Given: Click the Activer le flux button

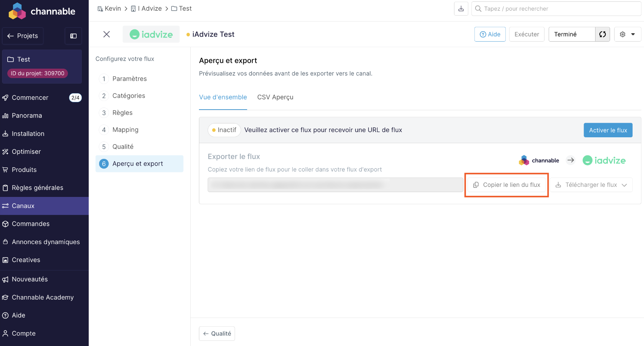Looking at the screenshot, I should click(x=608, y=130).
